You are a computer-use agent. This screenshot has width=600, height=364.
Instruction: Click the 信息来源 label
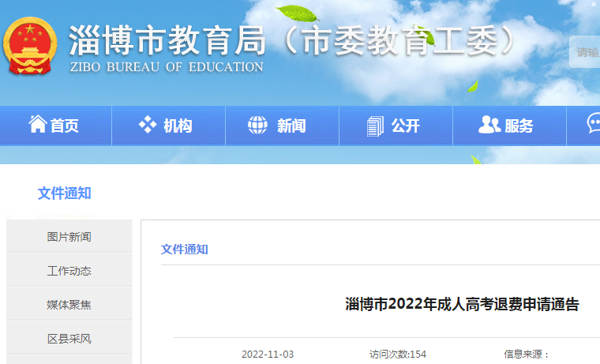coord(527,355)
